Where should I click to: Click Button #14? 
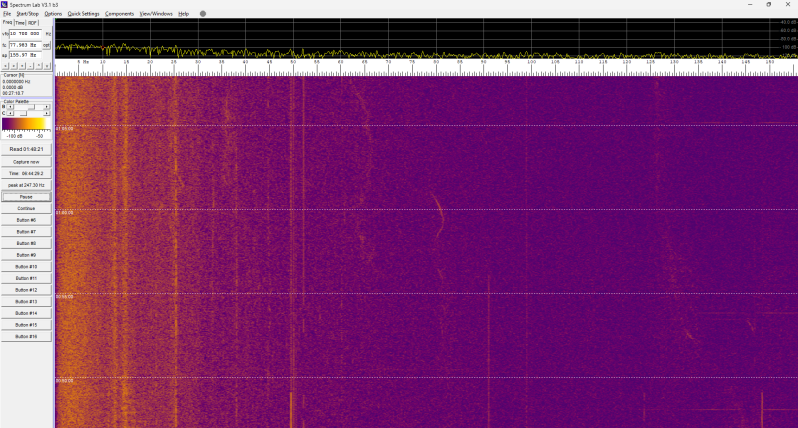pos(26,313)
